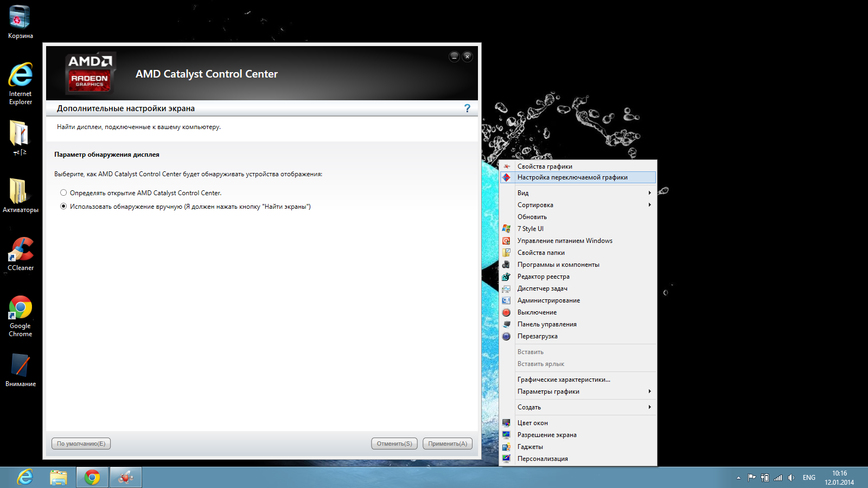Close the Catalyst Control Center window

[467, 56]
